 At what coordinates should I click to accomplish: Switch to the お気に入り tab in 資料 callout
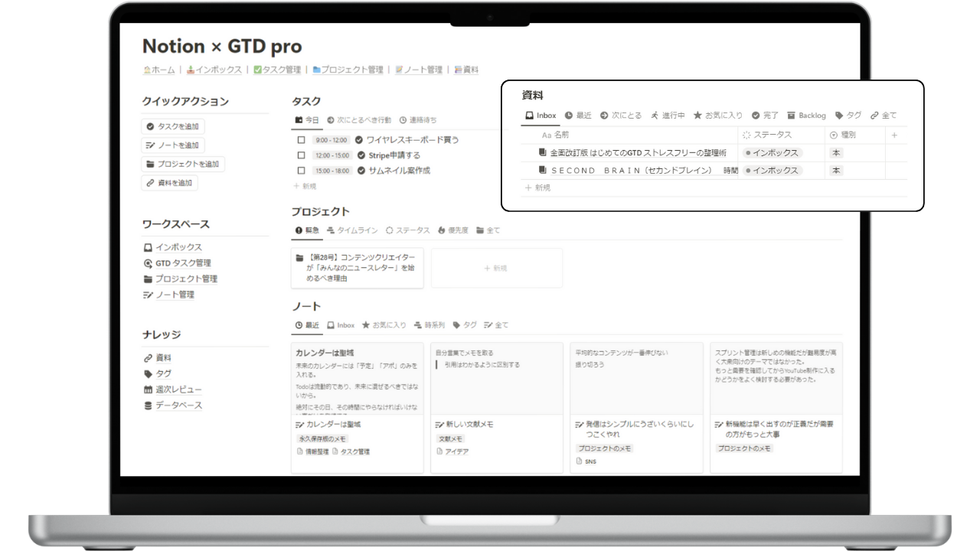(x=718, y=116)
